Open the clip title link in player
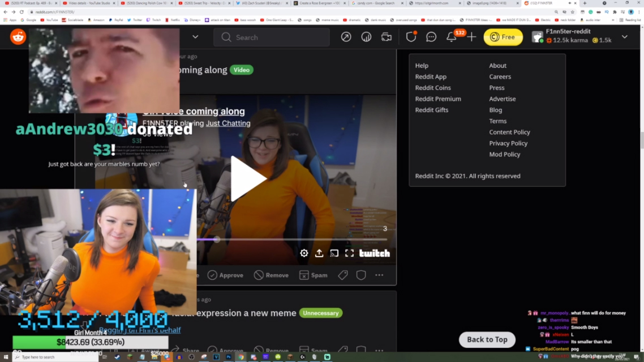 click(x=194, y=111)
